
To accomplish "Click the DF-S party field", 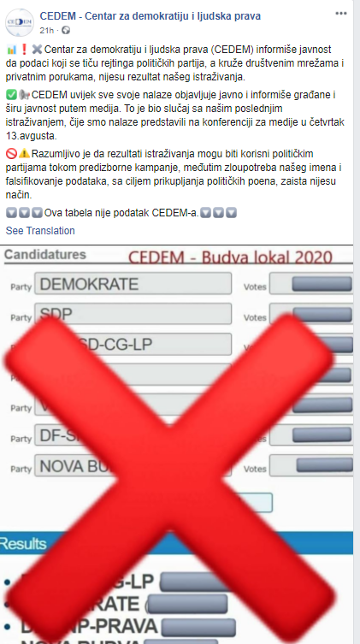I will point(133,435).
